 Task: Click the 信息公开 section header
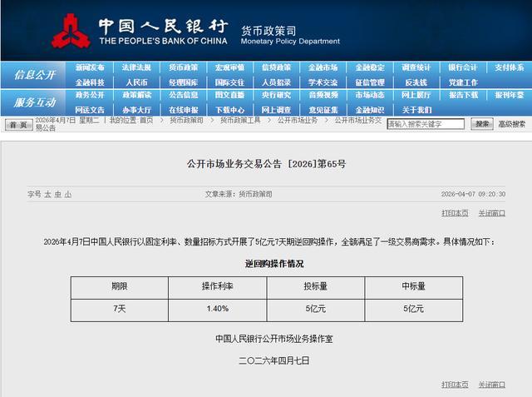[34, 75]
